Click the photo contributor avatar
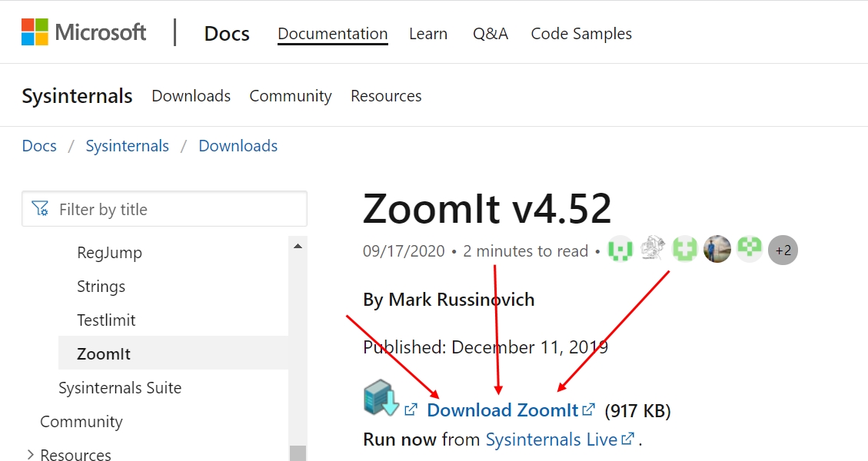Screen dimensions: 868x461 [717, 249]
